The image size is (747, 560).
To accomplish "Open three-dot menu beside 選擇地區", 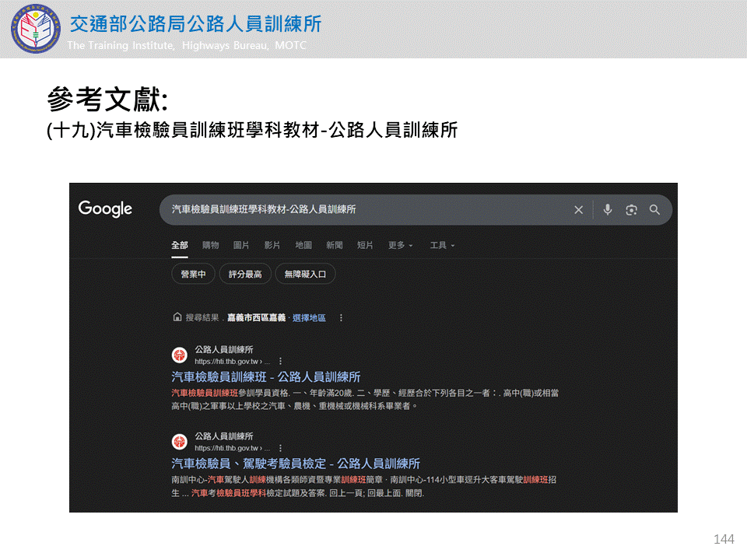I will click(x=341, y=318).
